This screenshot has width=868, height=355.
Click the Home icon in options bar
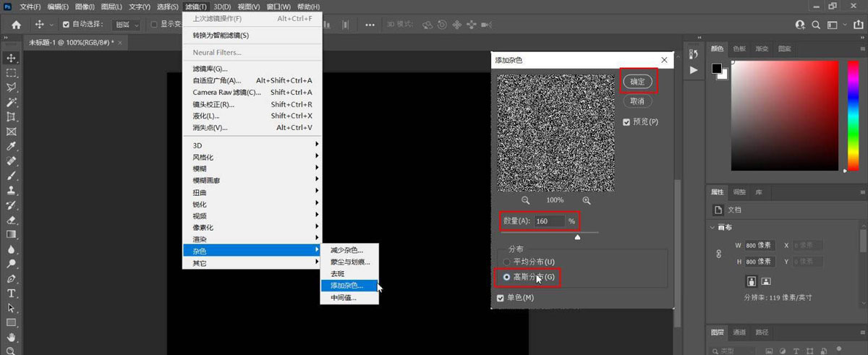16,25
